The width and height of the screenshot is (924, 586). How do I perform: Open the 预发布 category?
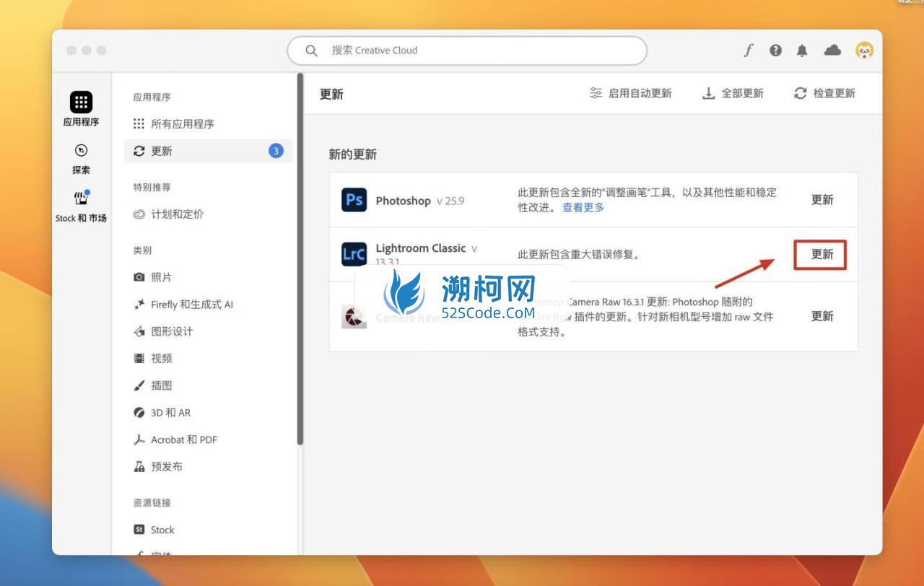(x=208, y=467)
